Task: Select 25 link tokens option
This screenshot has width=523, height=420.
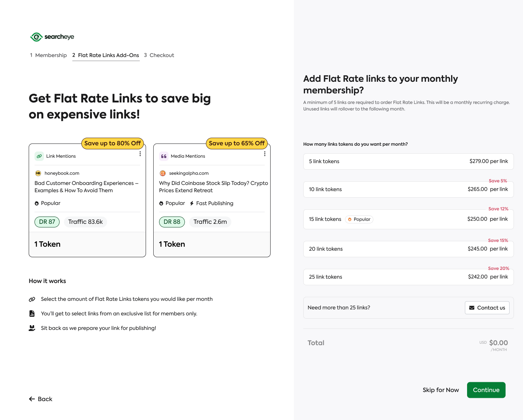Action: click(x=408, y=277)
